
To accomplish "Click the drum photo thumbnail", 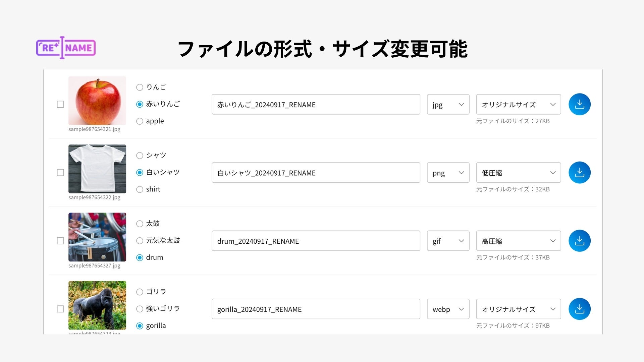I will [x=97, y=237].
